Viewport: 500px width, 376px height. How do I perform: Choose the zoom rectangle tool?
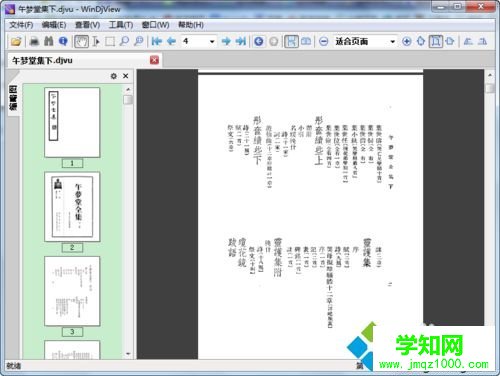coord(139,41)
